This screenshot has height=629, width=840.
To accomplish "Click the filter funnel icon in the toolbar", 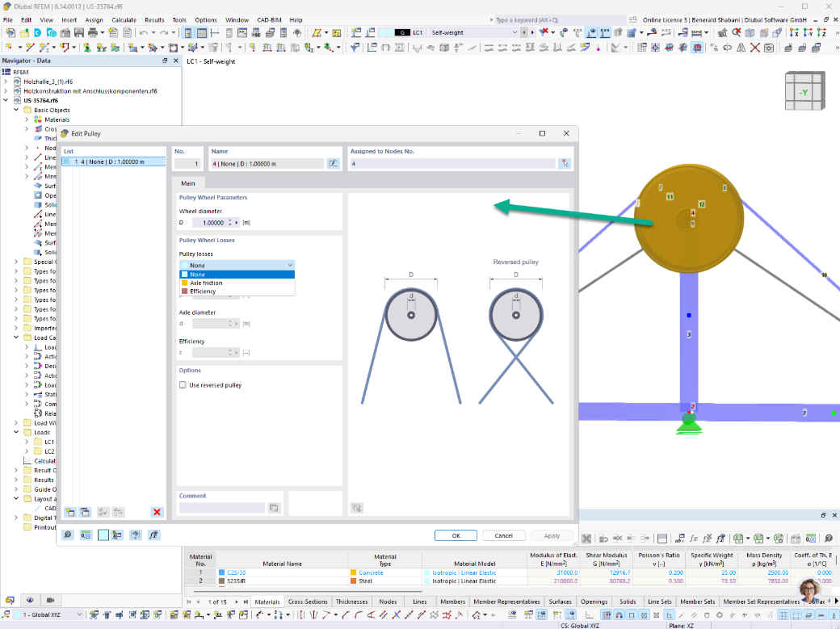I will tap(355, 48).
